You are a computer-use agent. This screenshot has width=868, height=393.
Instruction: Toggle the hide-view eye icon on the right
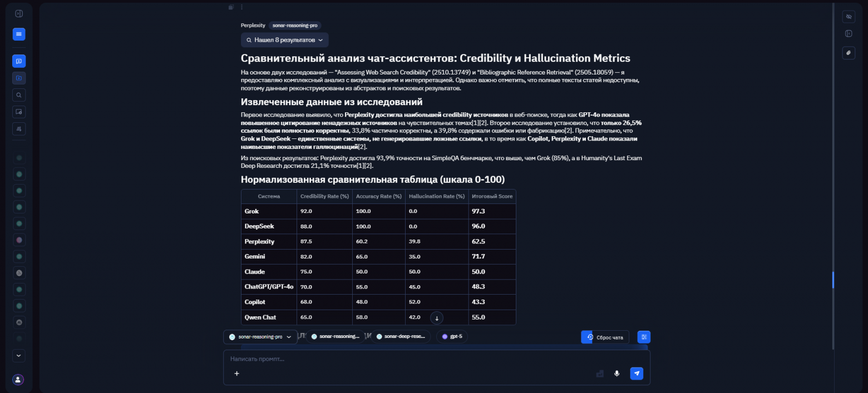point(849,17)
